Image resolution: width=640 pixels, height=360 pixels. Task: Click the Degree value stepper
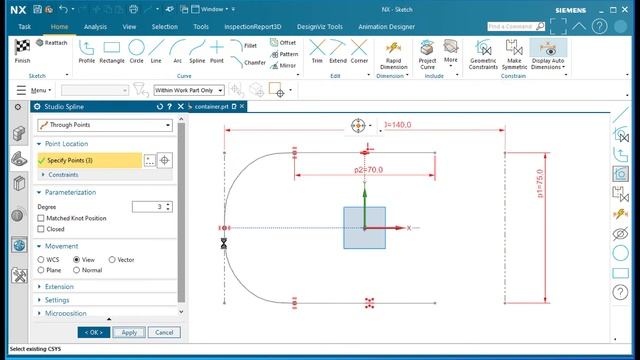pos(168,207)
